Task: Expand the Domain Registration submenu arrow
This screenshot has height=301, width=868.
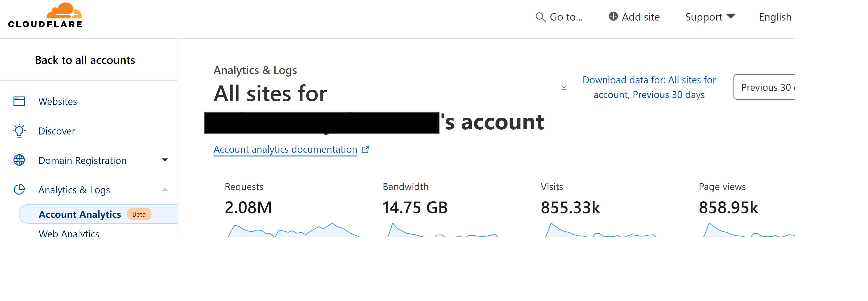Action: pos(165,160)
